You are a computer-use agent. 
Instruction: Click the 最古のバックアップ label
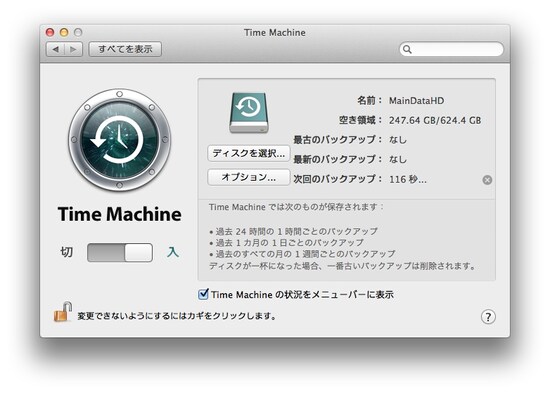(x=337, y=140)
